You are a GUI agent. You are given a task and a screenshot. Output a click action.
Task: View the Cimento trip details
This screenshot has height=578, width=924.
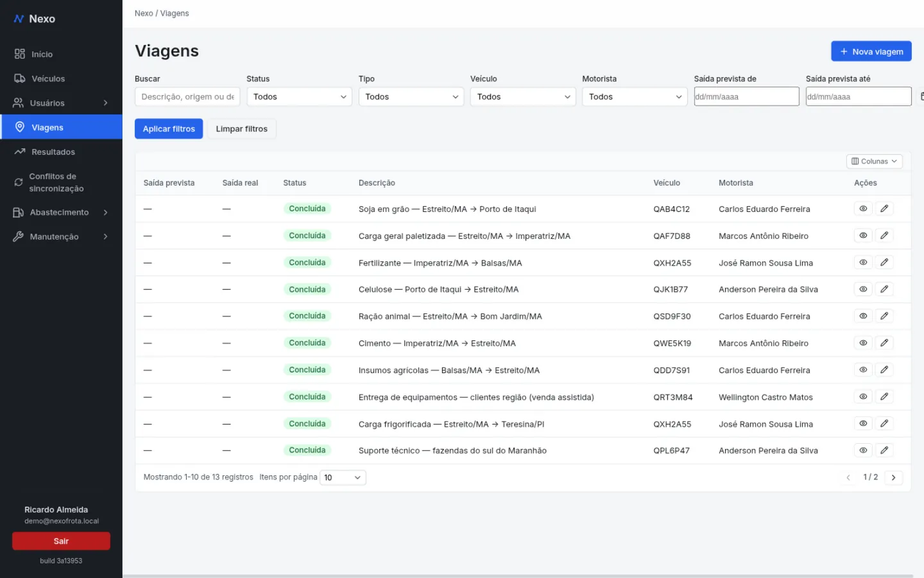pos(863,343)
